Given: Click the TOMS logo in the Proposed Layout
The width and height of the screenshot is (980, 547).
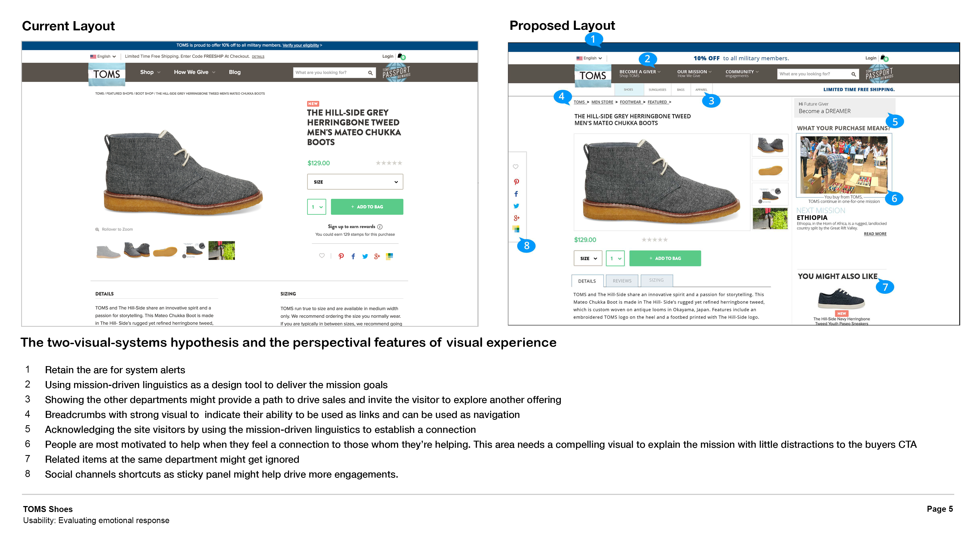Looking at the screenshot, I should click(x=592, y=75).
